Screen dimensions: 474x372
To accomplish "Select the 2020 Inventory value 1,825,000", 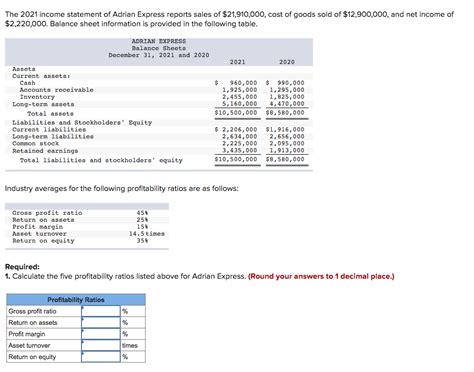I will click(x=287, y=97).
